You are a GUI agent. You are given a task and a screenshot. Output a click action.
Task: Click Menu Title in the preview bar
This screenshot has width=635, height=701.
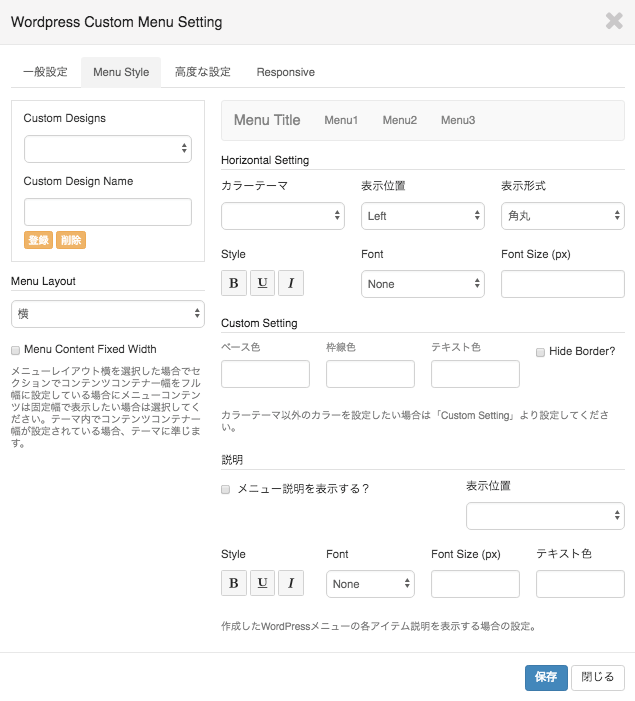(267, 120)
